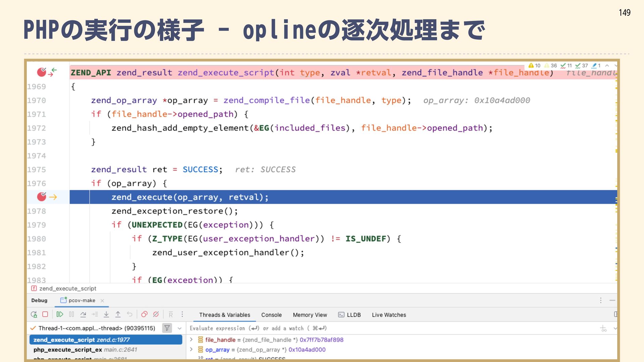Toggle the breakpoint on the zend_execute_script declaration
The image size is (644, 362).
pos(42,72)
